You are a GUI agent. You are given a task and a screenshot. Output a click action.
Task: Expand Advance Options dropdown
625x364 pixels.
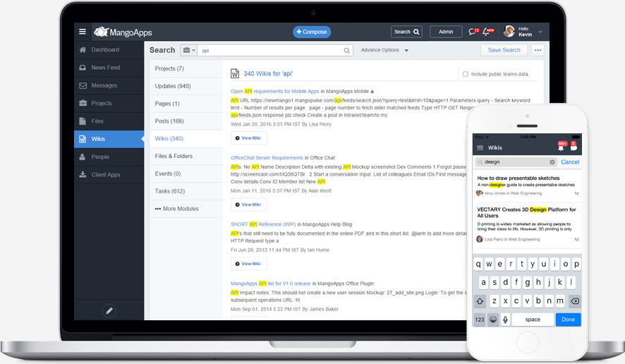pos(384,50)
